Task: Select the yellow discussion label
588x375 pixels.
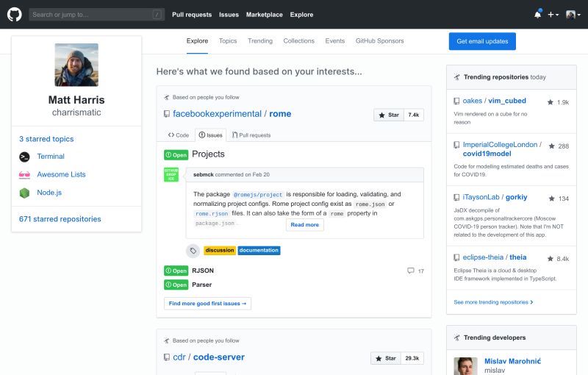Action: 220,250
